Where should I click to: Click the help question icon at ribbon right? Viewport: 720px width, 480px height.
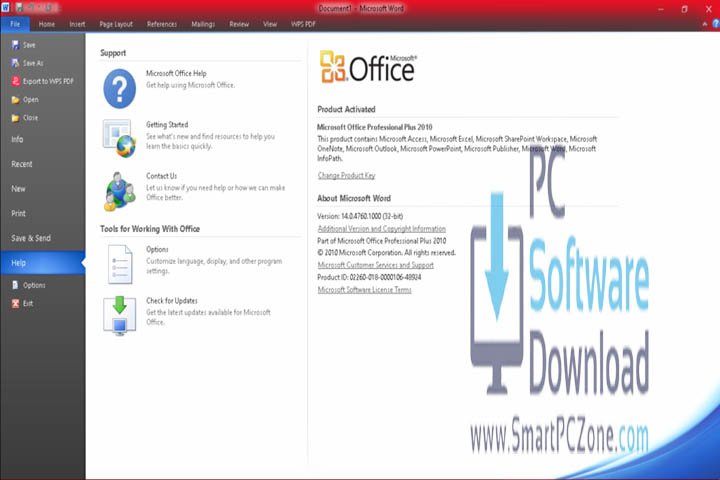(716, 24)
